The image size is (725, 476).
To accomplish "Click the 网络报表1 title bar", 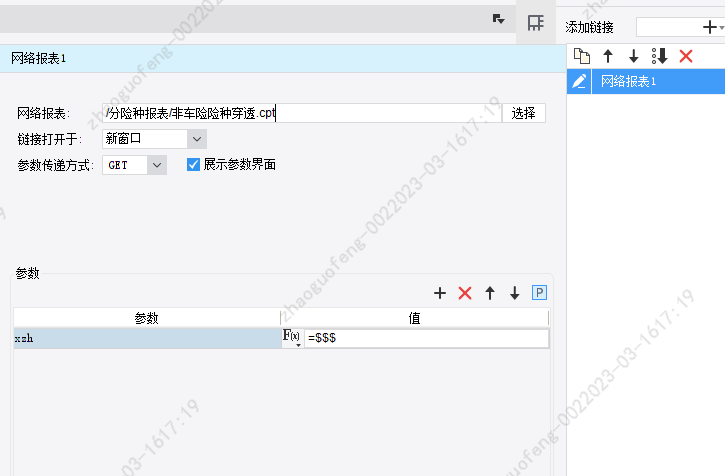I will tap(283, 58).
